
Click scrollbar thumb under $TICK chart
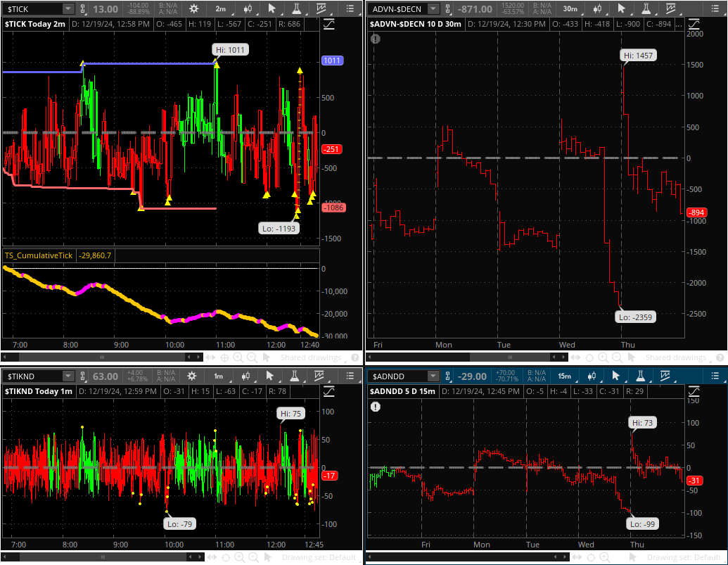point(102,357)
